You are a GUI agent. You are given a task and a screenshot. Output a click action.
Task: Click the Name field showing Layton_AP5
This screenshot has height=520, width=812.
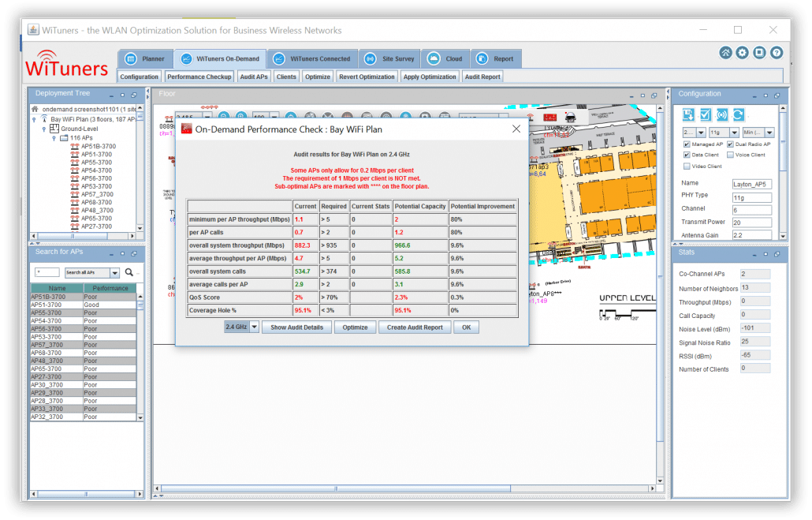(x=752, y=184)
